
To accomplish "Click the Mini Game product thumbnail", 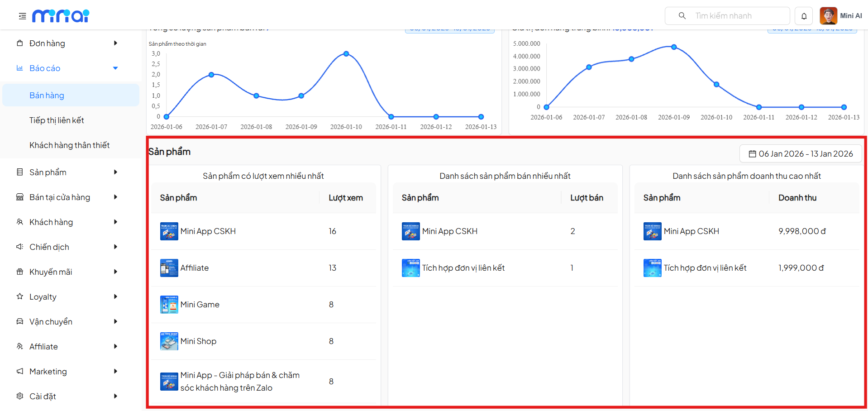I will tap(169, 305).
